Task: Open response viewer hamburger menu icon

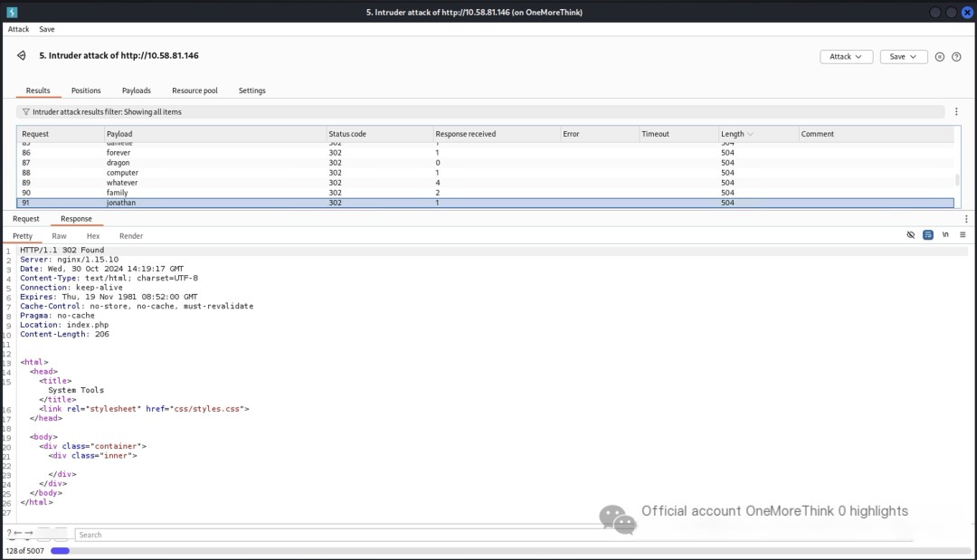Action: [x=963, y=235]
